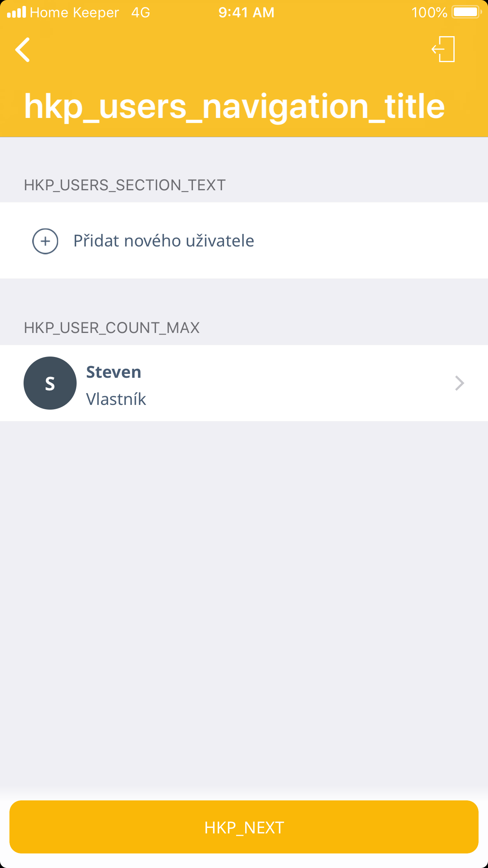This screenshot has height=868, width=488.
Task: Tap the "Home Keeper" carrier label
Action: pos(74,13)
